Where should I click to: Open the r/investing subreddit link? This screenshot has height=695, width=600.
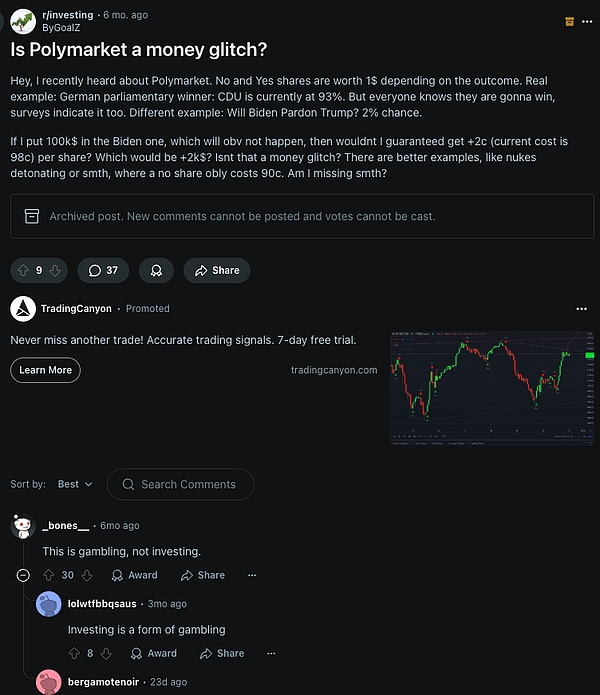click(x=68, y=15)
